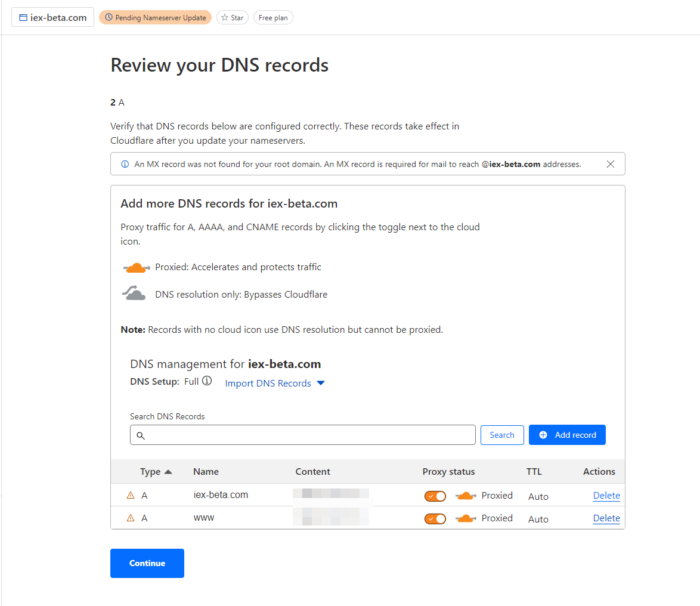
Task: Click warning icon beside iex-beta.com A record
Action: (x=131, y=495)
